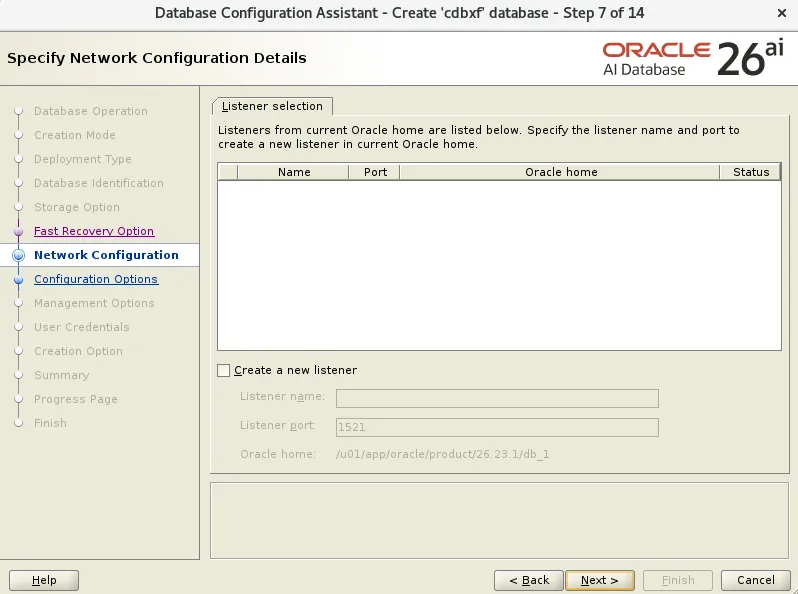Click the Storage Option step label
Image resolution: width=798 pixels, height=594 pixels.
(77, 207)
